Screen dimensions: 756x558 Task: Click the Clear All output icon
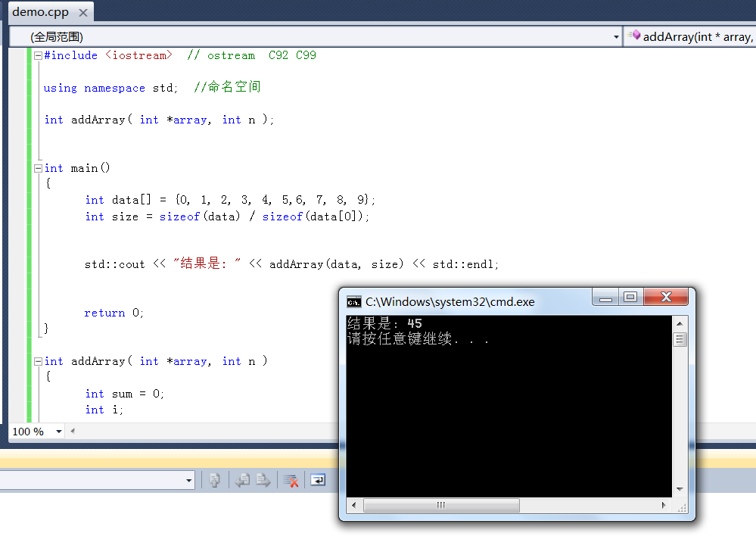[291, 480]
